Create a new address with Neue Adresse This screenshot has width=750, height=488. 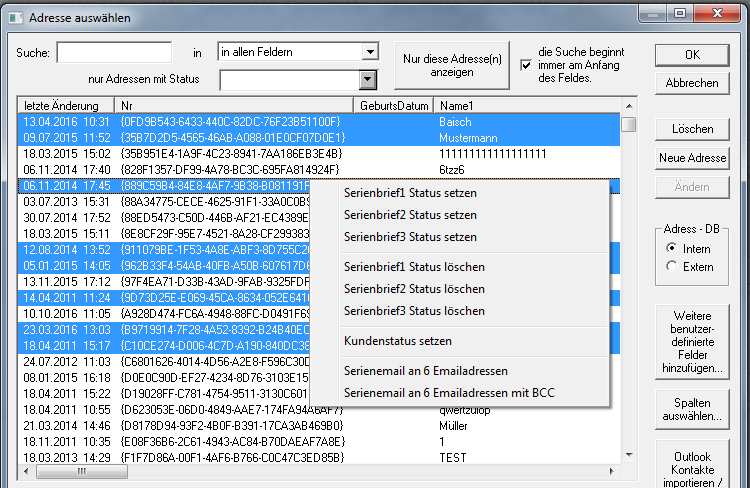(691, 158)
